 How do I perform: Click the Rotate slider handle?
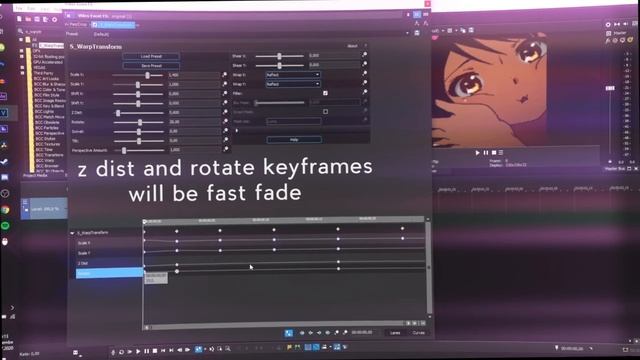(140, 122)
